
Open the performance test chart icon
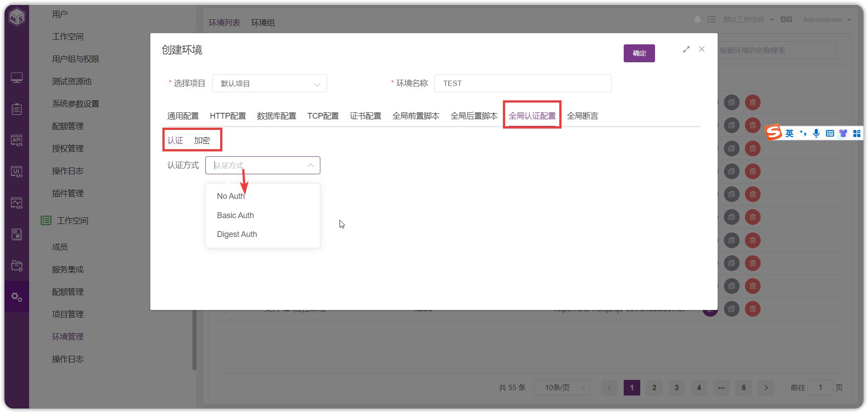[17, 203]
